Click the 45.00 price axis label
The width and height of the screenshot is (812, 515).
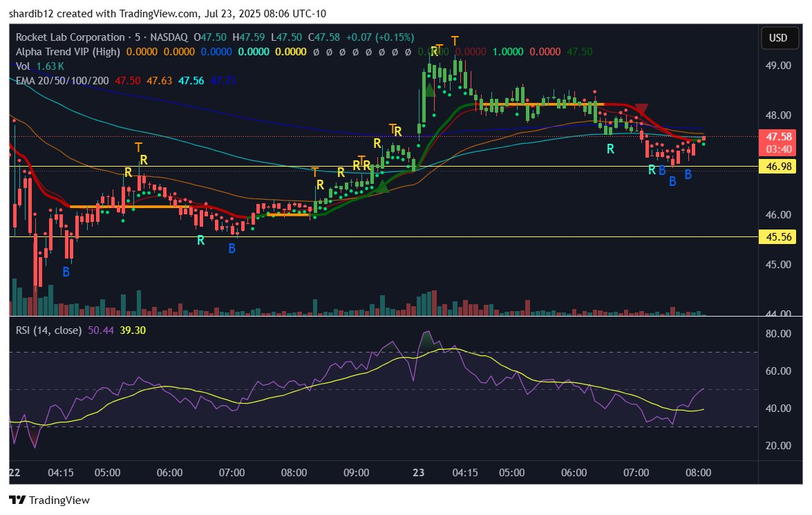(x=778, y=265)
